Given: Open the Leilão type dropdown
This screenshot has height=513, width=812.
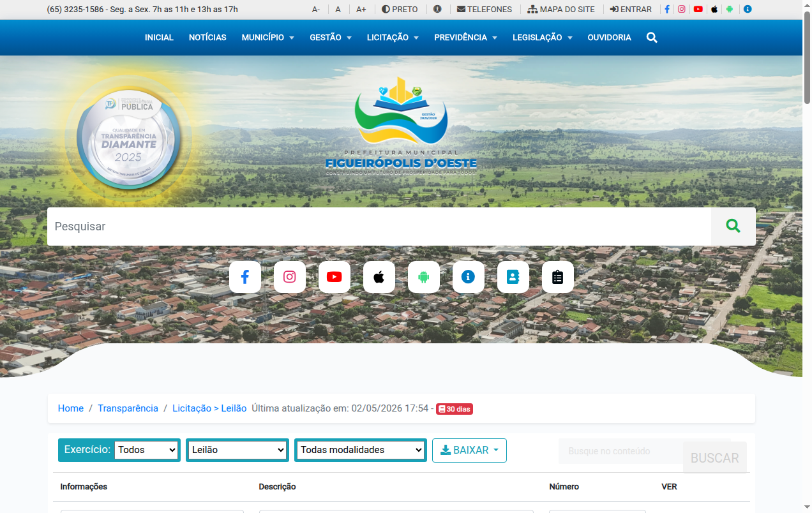Looking at the screenshot, I should click(x=237, y=450).
